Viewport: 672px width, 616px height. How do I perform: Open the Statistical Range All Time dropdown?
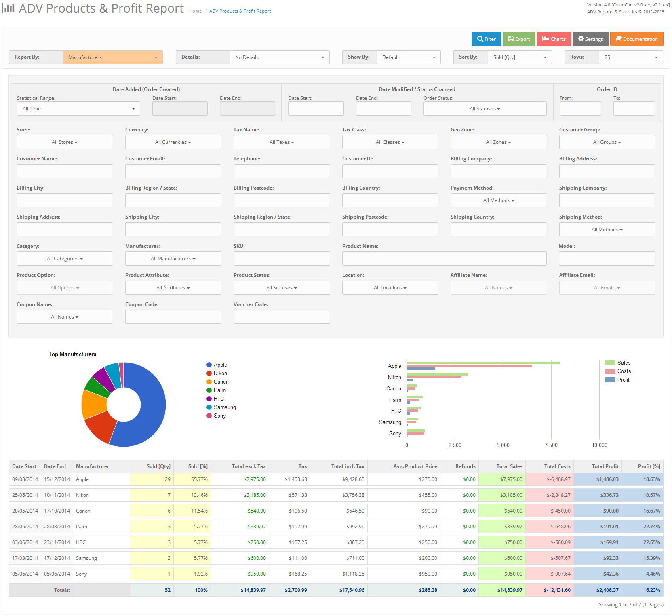point(78,109)
